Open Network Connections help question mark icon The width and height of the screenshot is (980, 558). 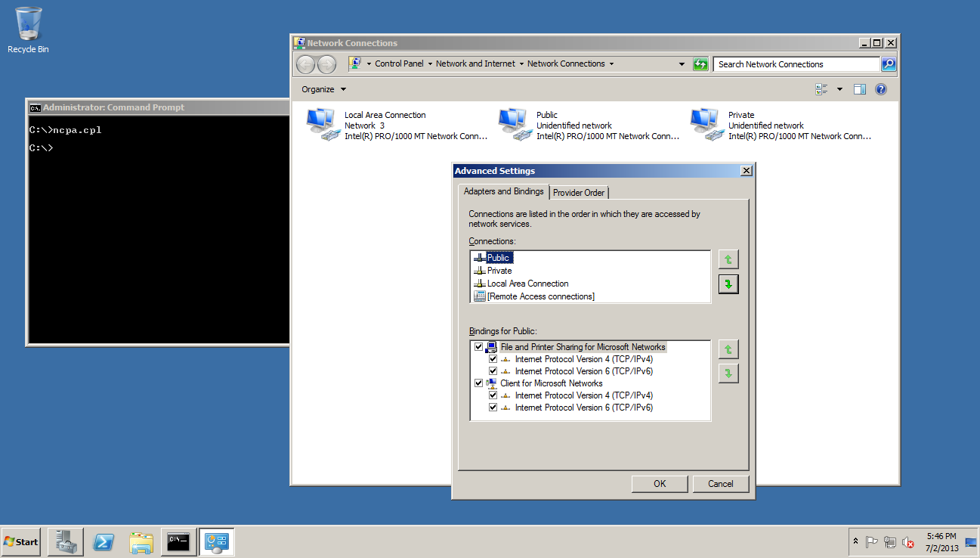[x=880, y=89]
